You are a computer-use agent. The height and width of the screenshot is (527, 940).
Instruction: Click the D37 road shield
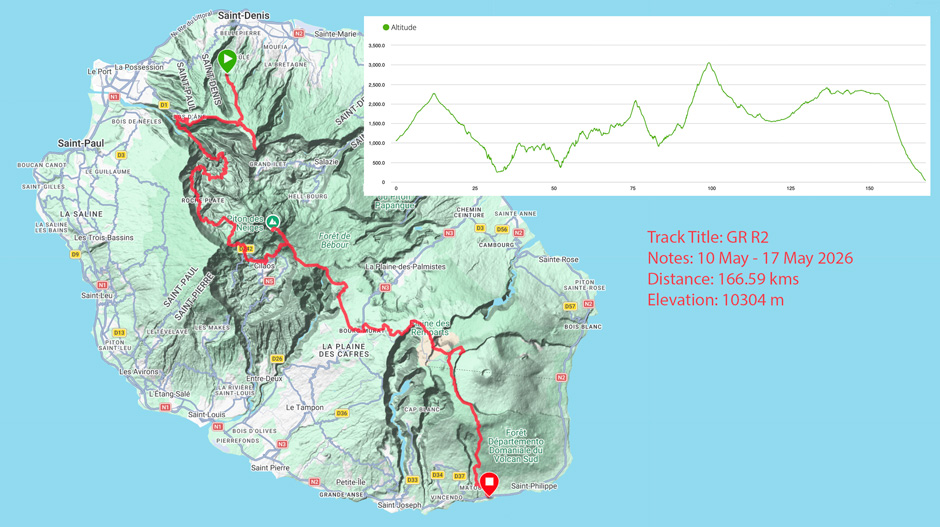pyautogui.click(x=459, y=476)
